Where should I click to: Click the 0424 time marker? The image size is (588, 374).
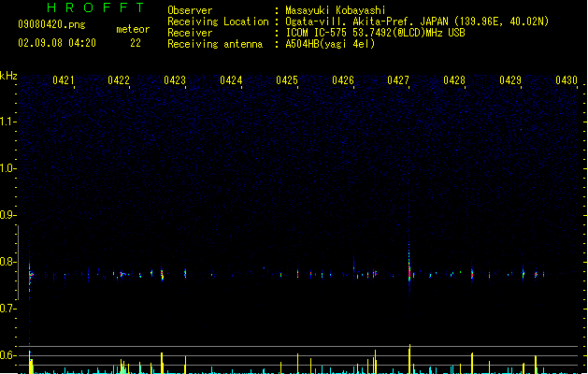pos(231,80)
